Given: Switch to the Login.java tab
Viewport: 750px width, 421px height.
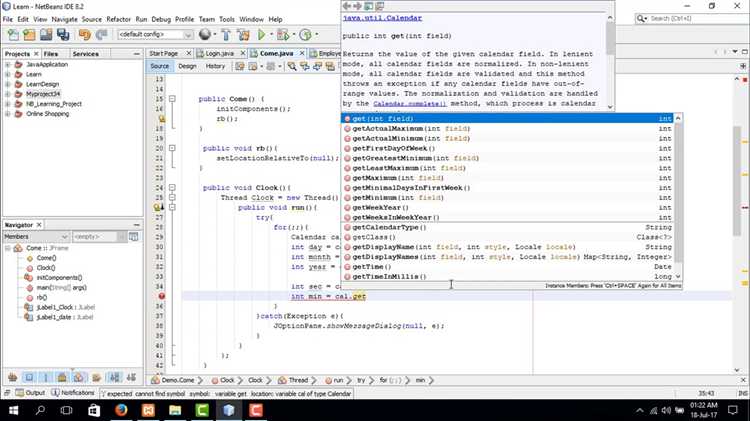Looking at the screenshot, I should 216,53.
